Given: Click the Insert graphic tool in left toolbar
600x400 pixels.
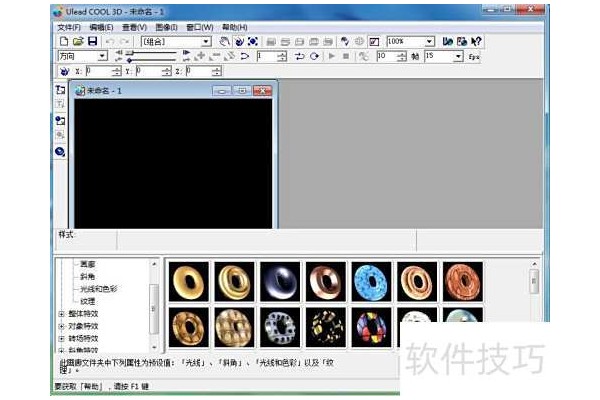Looking at the screenshot, I should (x=60, y=121).
